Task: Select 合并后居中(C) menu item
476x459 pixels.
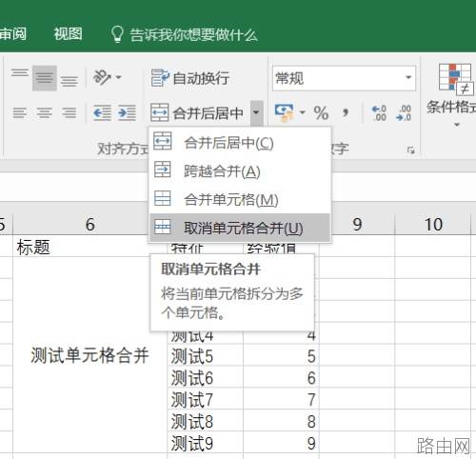Action: [x=240, y=143]
